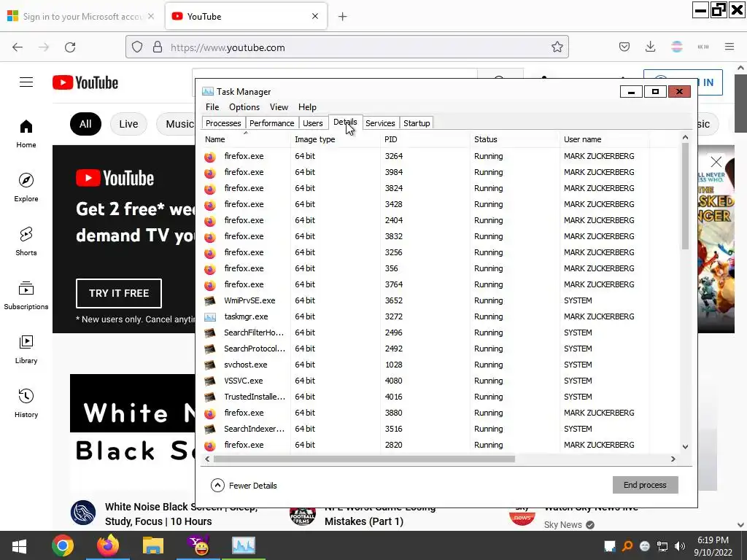Screen dimensions: 747x560
Task: Switch to the Performance tab
Action: click(x=271, y=122)
